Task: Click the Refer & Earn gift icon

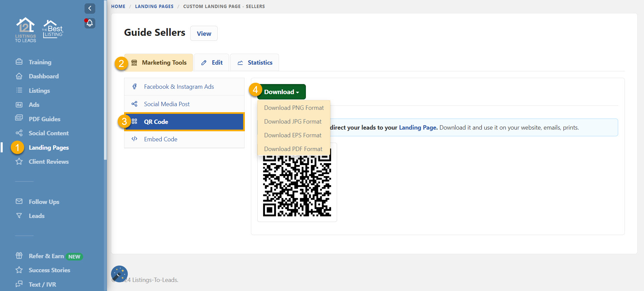Action: [x=19, y=256]
